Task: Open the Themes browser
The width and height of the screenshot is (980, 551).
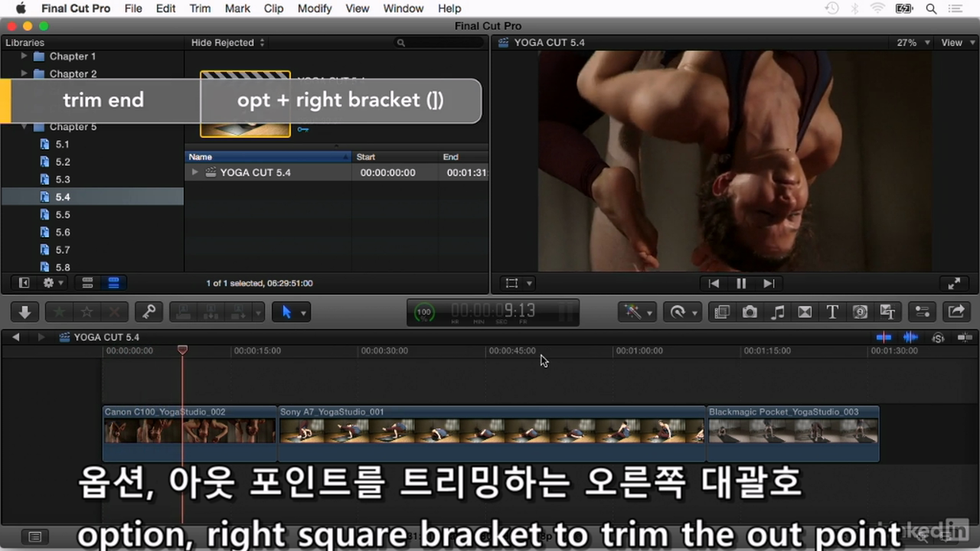Action: coord(888,311)
